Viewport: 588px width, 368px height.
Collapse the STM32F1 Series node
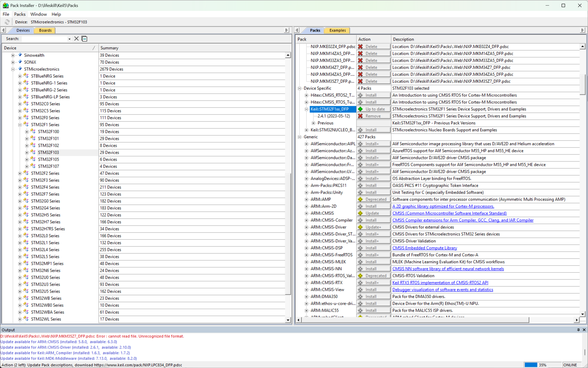coord(20,125)
